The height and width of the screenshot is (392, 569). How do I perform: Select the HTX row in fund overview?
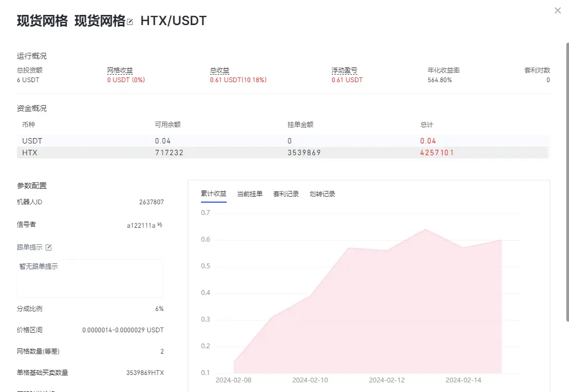[x=282, y=153]
